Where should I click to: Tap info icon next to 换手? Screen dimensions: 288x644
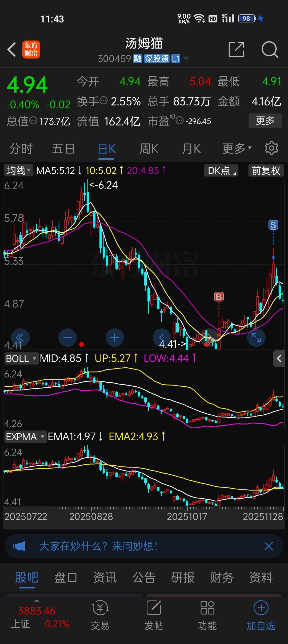[103, 101]
